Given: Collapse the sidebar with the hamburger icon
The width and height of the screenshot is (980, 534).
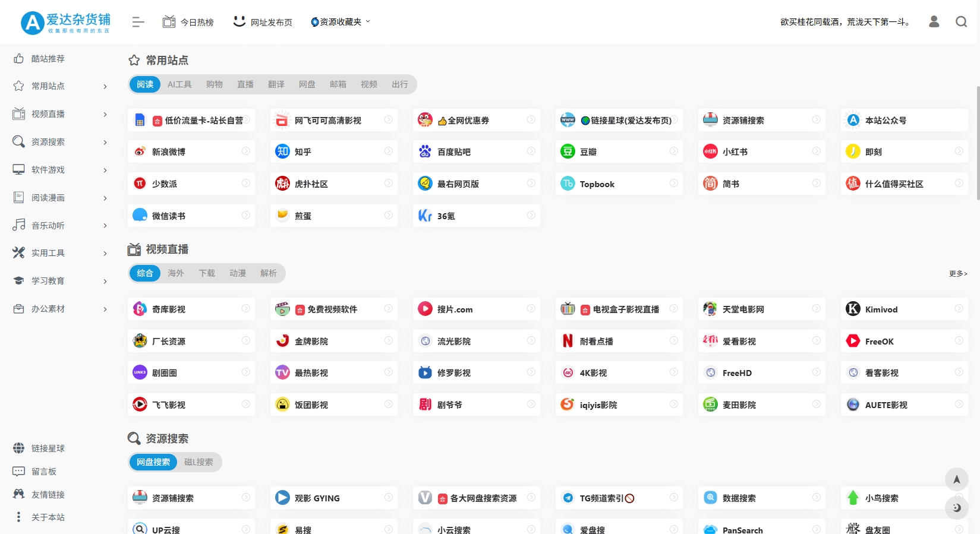Looking at the screenshot, I should point(138,22).
